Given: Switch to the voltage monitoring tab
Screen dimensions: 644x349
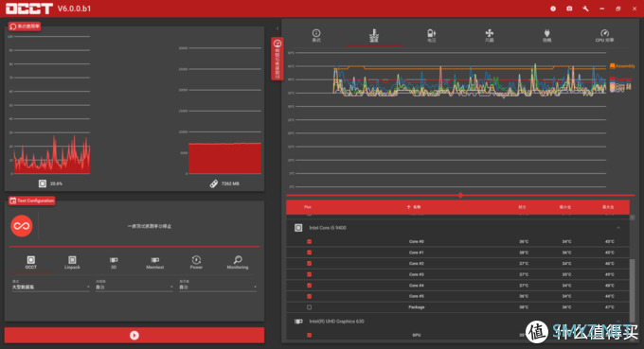Looking at the screenshot, I should point(431,36).
